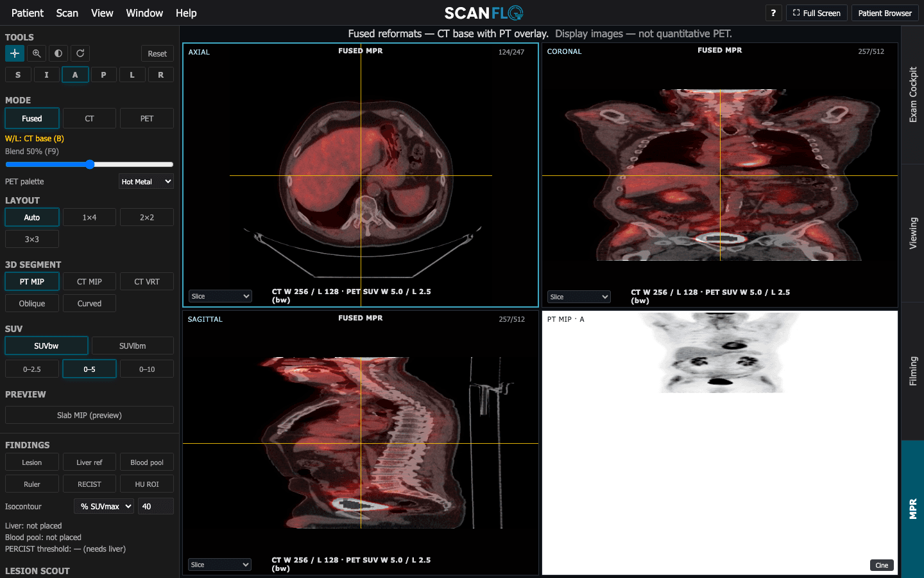
Task: Start Cine on the PT MIP view
Action: tap(882, 565)
